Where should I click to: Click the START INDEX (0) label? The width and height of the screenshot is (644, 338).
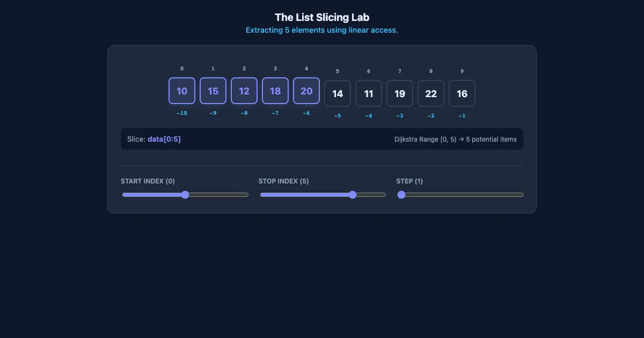[x=148, y=181]
